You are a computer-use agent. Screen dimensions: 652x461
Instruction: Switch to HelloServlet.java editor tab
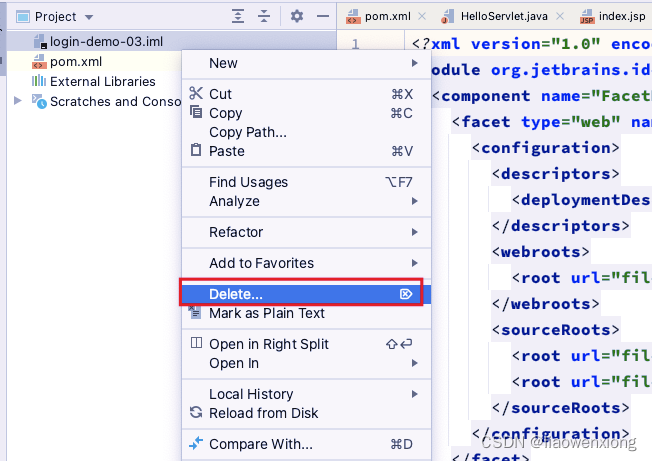[504, 16]
